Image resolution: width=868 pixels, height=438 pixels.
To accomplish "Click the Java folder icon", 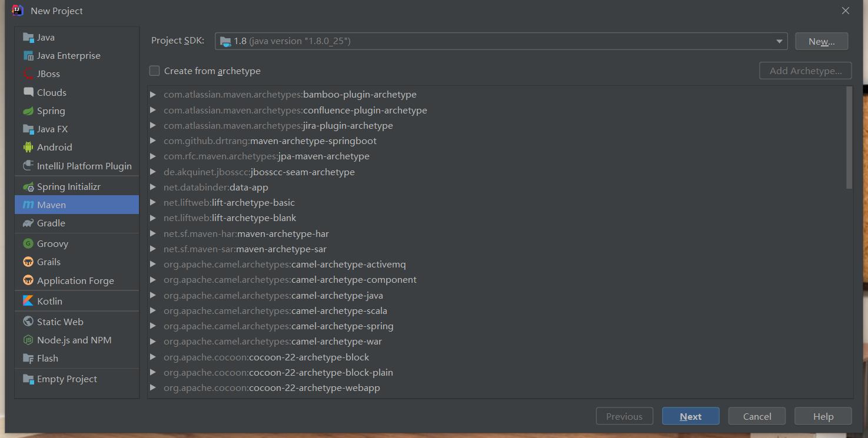I will (x=28, y=38).
